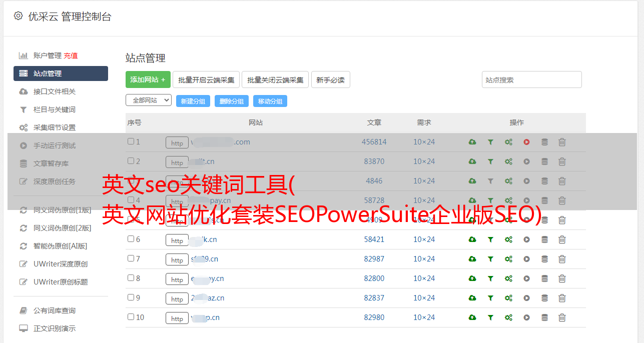The height and width of the screenshot is (343, 644).
Task: Delete site 2 with its trash icon
Action: click(562, 161)
